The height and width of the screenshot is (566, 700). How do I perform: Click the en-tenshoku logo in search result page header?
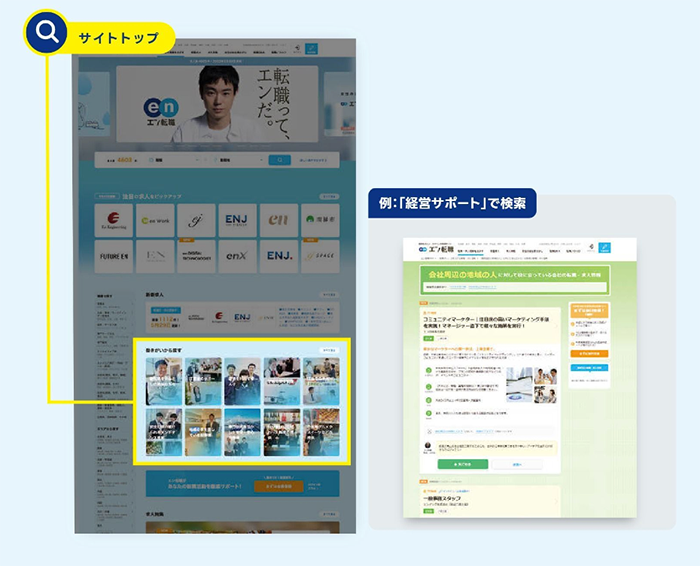436,249
